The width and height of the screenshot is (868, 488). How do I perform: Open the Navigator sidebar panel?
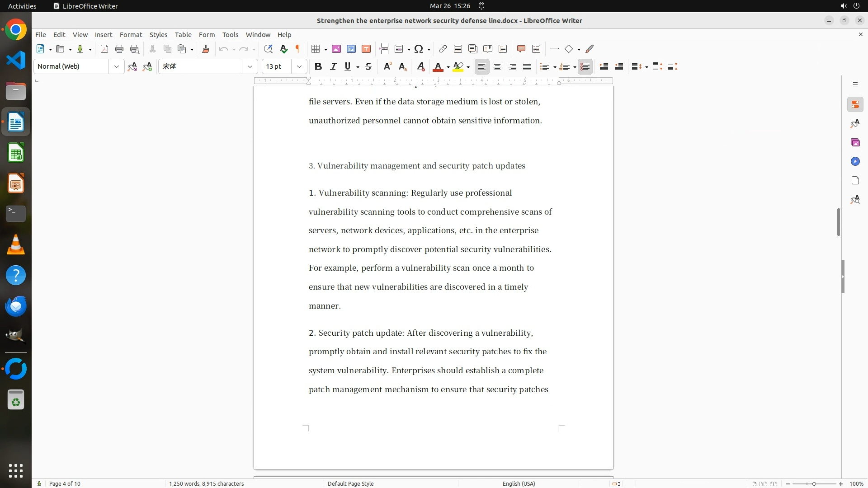click(x=855, y=162)
